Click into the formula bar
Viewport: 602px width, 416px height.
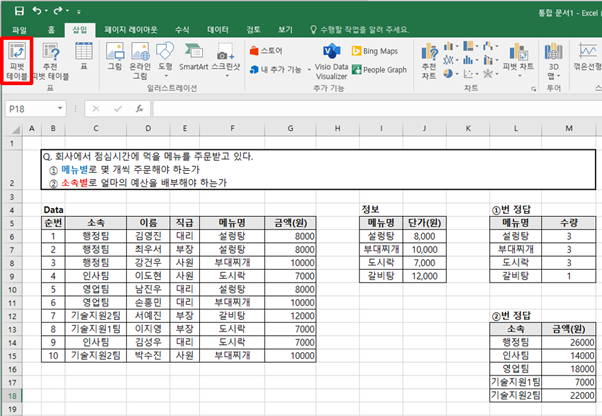coord(376,109)
